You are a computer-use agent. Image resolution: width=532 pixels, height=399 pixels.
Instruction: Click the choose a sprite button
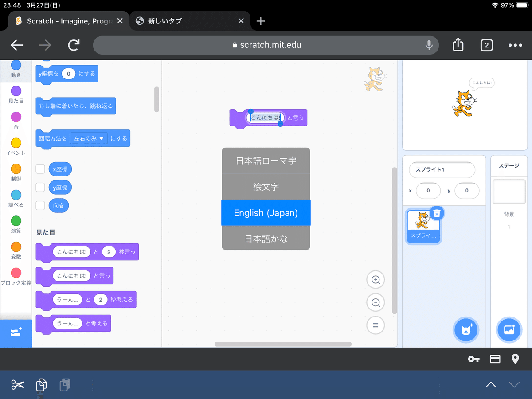pos(466,330)
